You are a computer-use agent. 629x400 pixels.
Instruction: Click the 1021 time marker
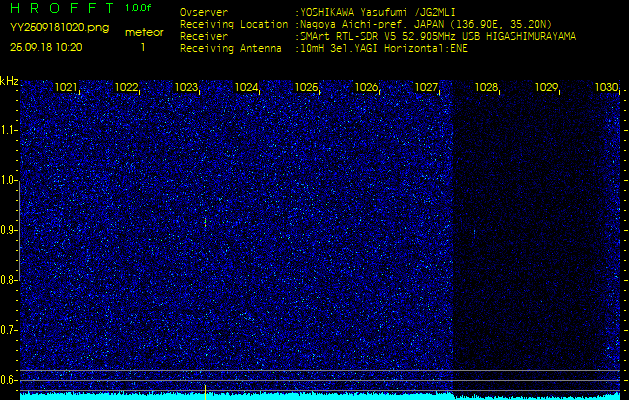(x=66, y=88)
